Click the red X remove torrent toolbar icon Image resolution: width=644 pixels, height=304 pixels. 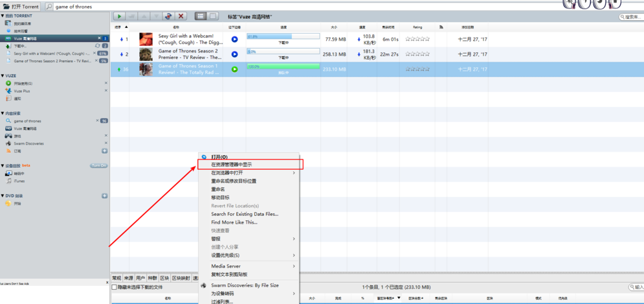181,16
